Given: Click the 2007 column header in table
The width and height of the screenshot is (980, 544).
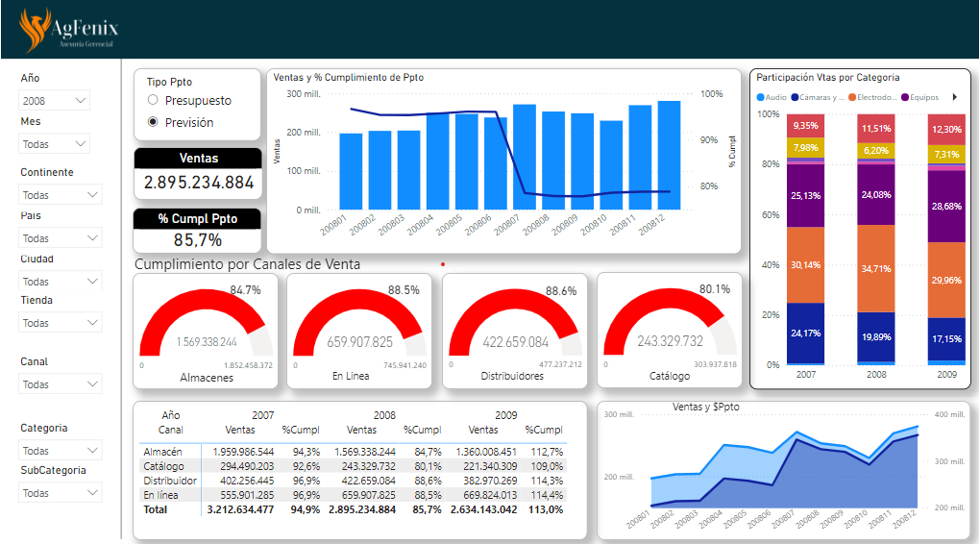Looking at the screenshot, I should point(262,416).
